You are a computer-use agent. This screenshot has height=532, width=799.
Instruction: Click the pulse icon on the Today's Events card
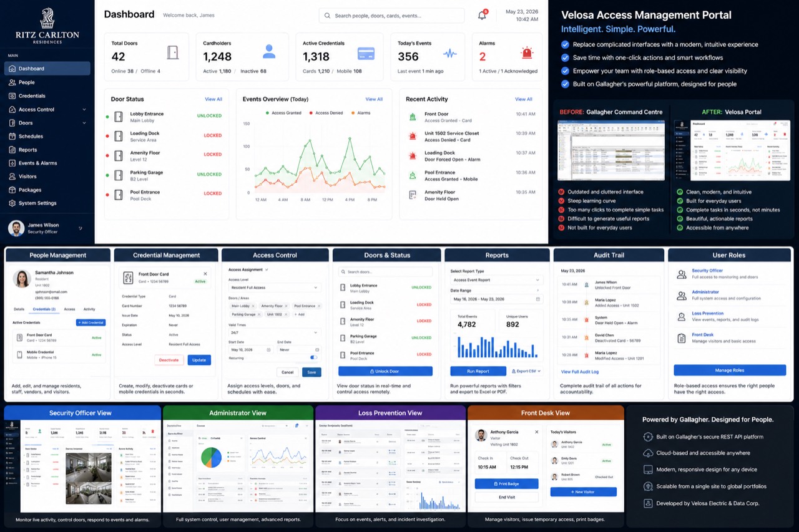click(x=450, y=54)
